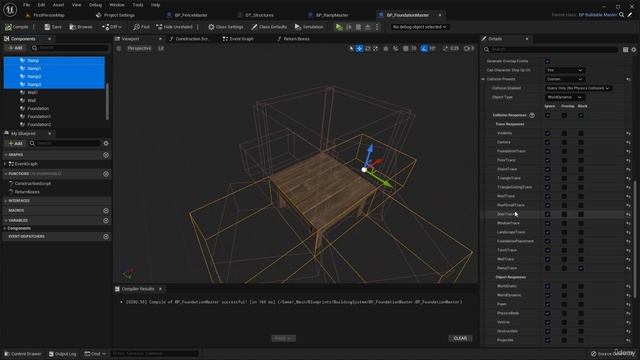Switch to the Project Settings tab
Viewport: 640px width, 360px height.
tap(119, 15)
